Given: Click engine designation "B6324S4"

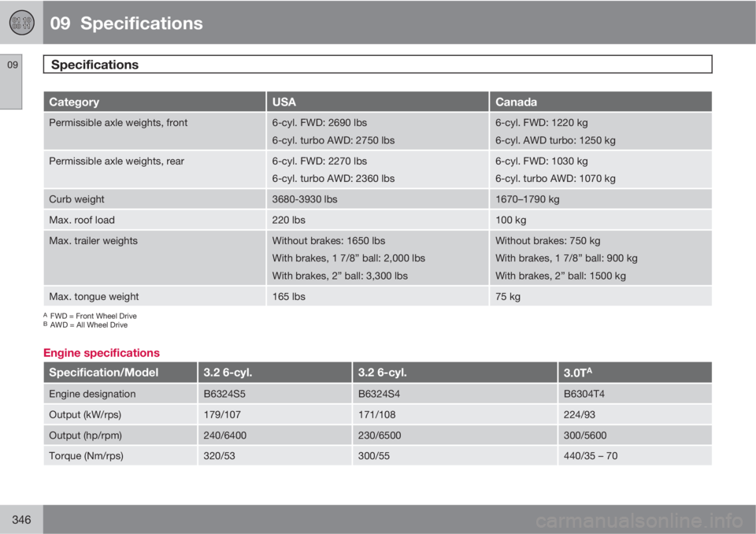Looking at the screenshot, I should 379,394.
